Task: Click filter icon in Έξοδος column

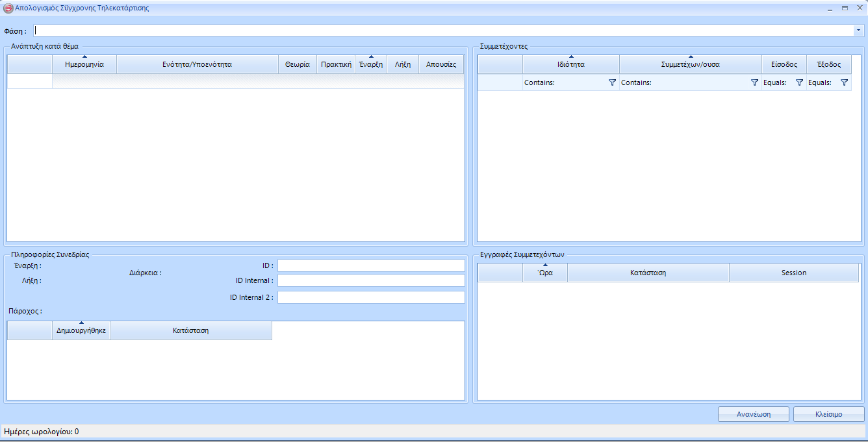Action: pyautogui.click(x=844, y=82)
